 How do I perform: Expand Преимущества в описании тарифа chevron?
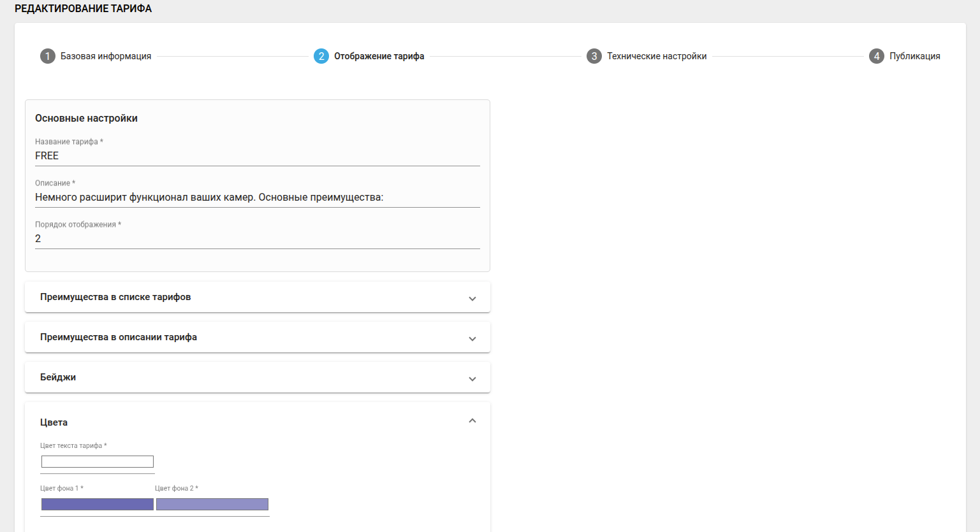[x=472, y=338]
